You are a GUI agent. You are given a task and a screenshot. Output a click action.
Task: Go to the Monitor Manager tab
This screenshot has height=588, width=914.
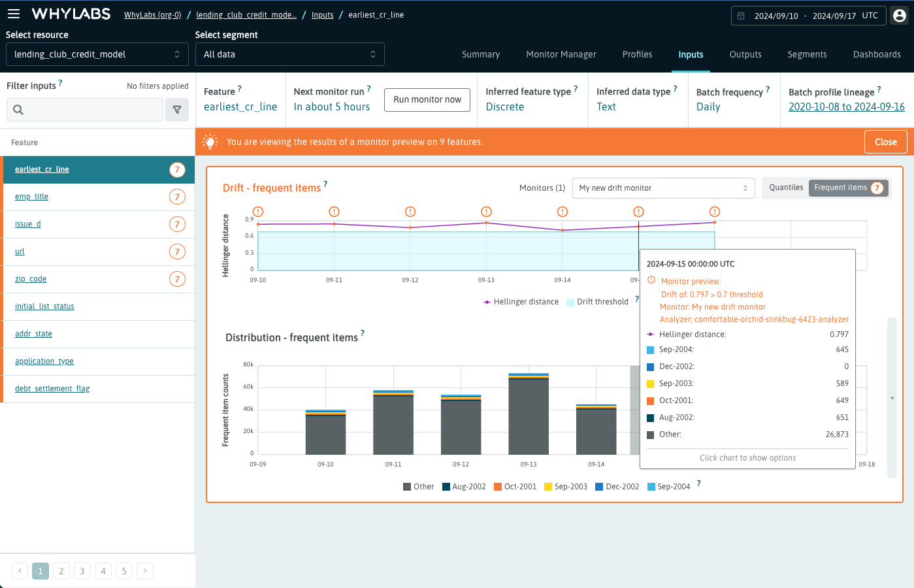point(561,54)
